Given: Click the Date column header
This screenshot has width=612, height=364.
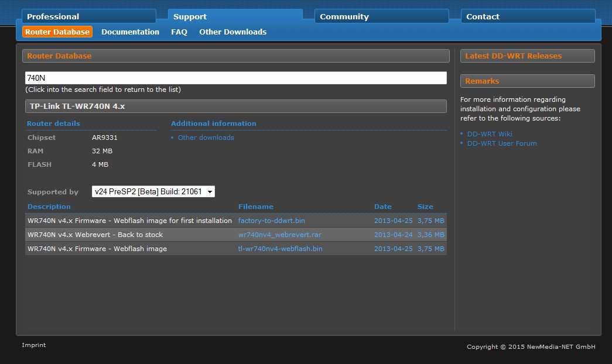Looking at the screenshot, I should tap(383, 207).
